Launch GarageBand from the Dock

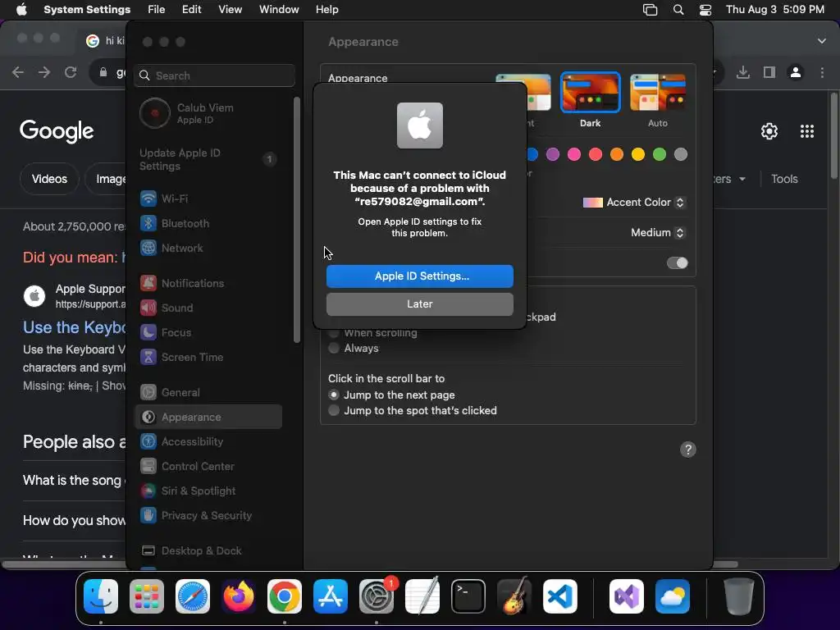point(514,596)
